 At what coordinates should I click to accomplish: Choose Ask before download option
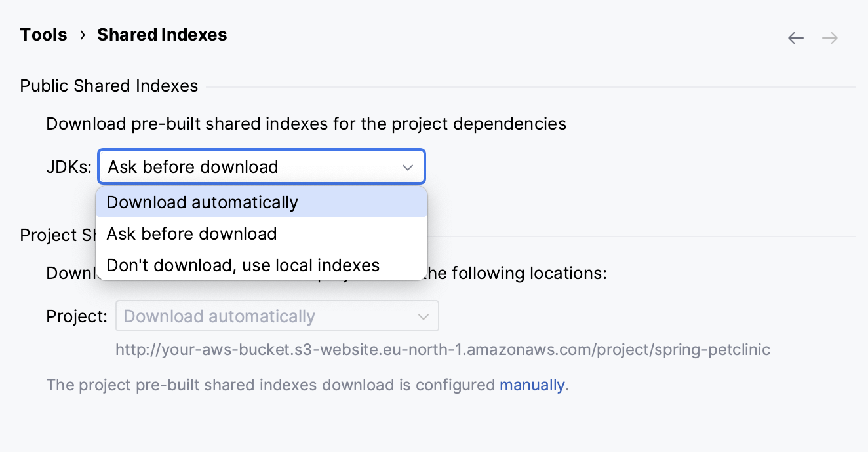[x=193, y=234]
